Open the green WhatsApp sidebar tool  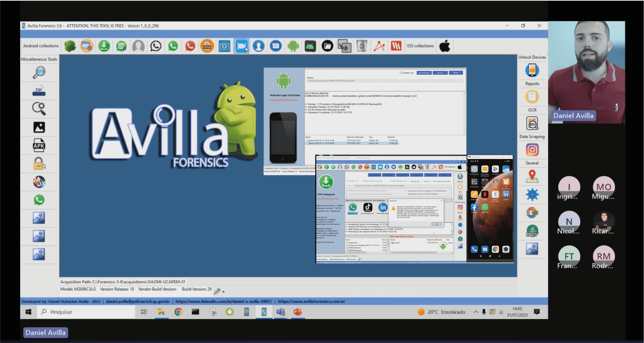pyautogui.click(x=39, y=200)
